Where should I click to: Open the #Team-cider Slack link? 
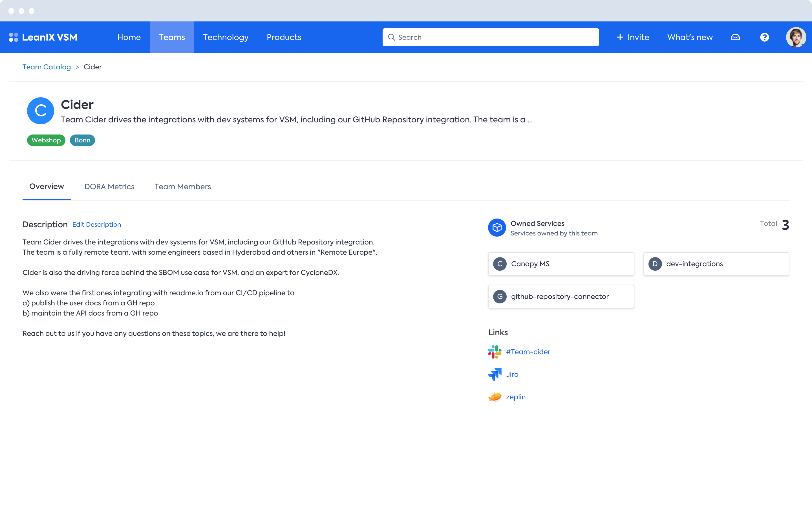528,352
